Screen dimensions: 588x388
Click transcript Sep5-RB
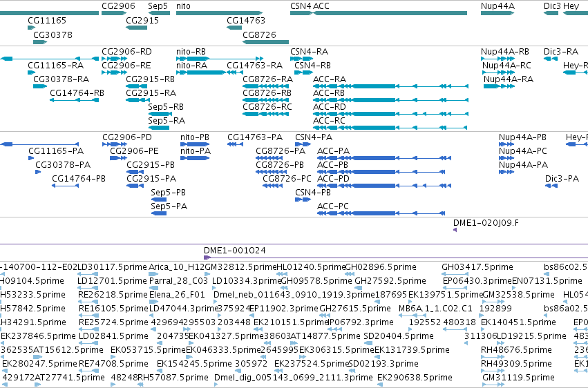(166, 107)
